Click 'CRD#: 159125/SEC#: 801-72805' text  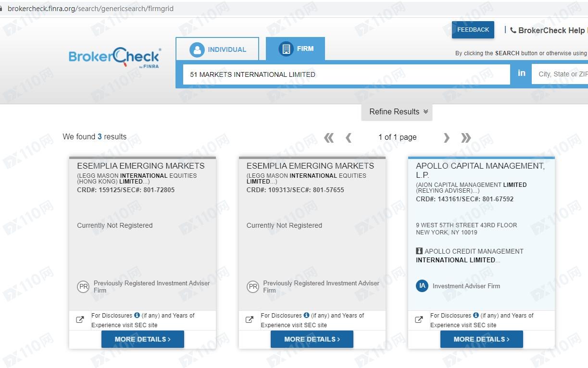click(x=126, y=190)
